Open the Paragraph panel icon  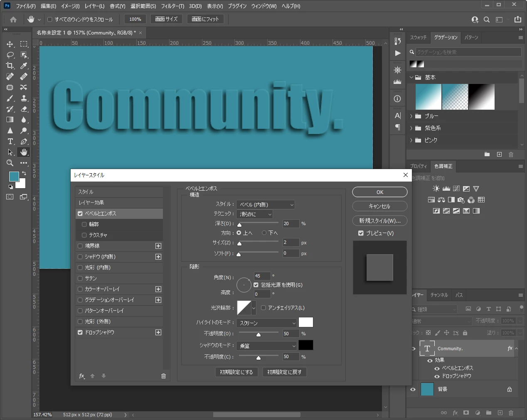[398, 127]
